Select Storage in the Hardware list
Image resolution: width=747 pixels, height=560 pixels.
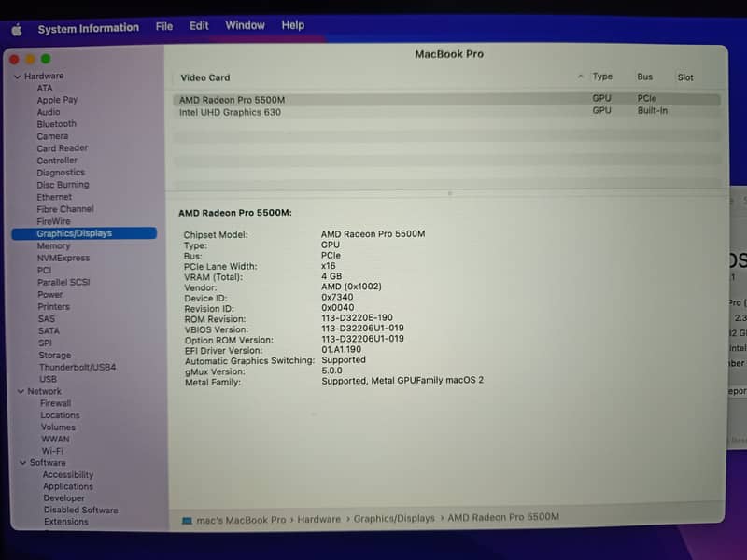[54, 356]
